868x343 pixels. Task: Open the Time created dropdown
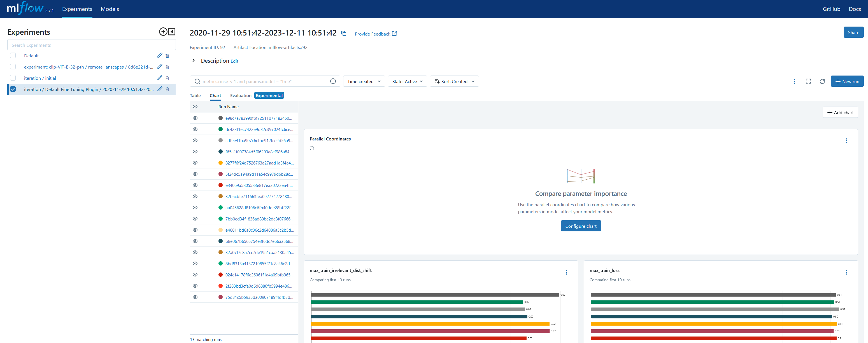[x=364, y=81]
